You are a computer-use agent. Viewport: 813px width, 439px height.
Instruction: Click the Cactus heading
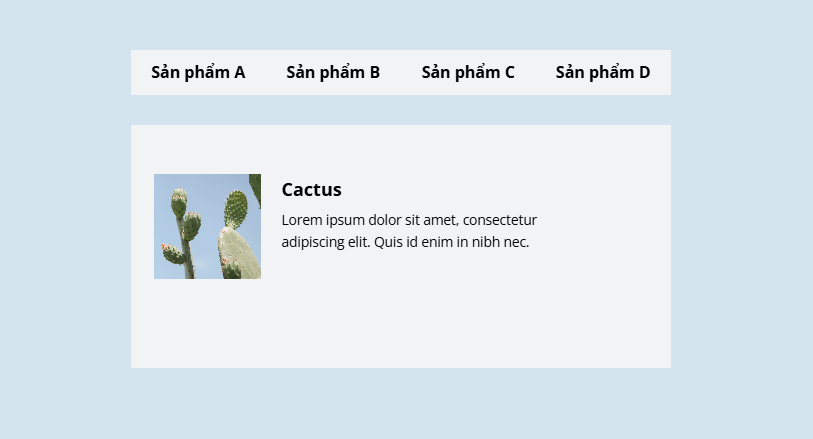[x=312, y=190]
